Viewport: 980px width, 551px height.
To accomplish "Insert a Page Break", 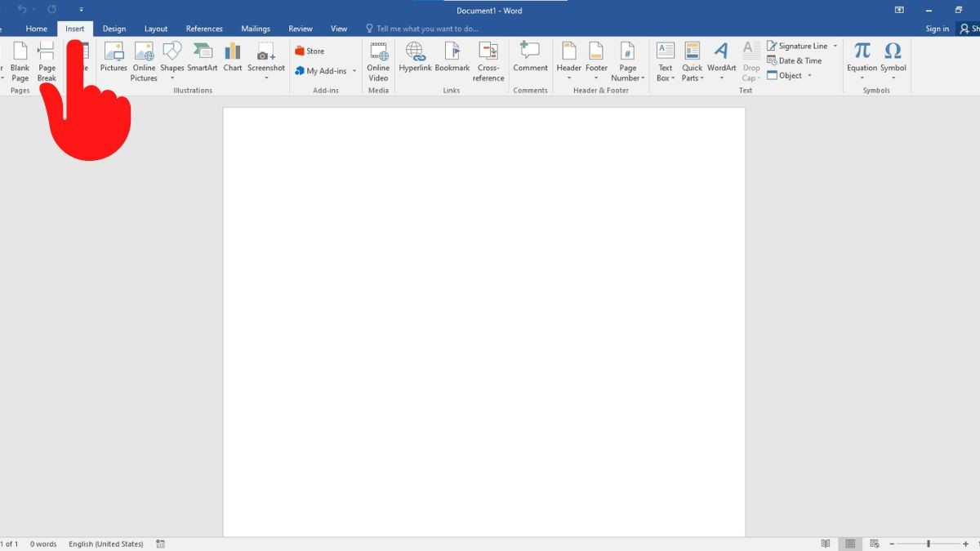I will tap(47, 61).
